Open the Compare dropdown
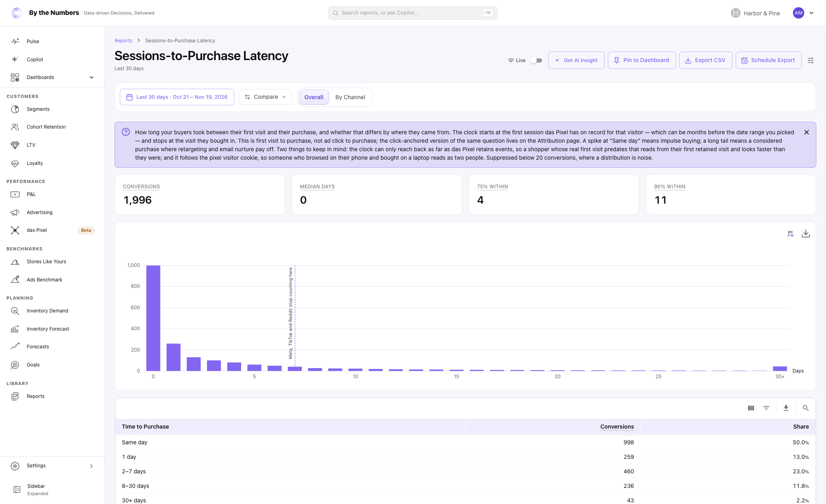 [x=265, y=97]
